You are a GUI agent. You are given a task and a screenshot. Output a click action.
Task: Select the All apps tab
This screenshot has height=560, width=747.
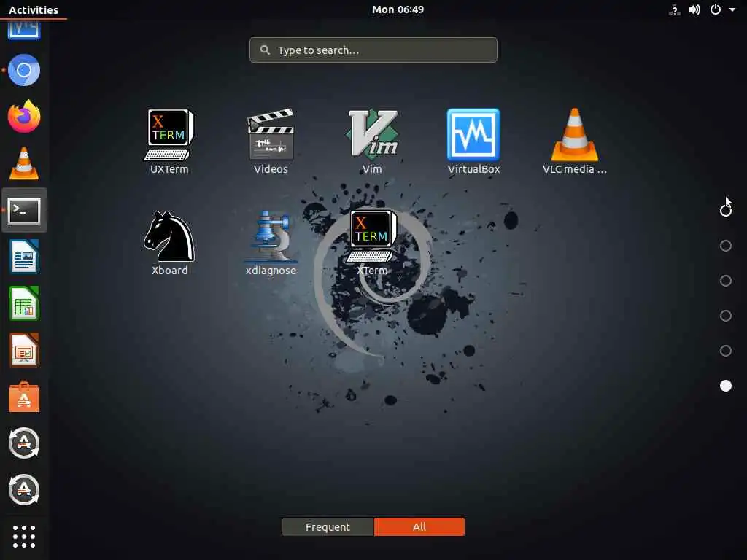click(x=419, y=526)
